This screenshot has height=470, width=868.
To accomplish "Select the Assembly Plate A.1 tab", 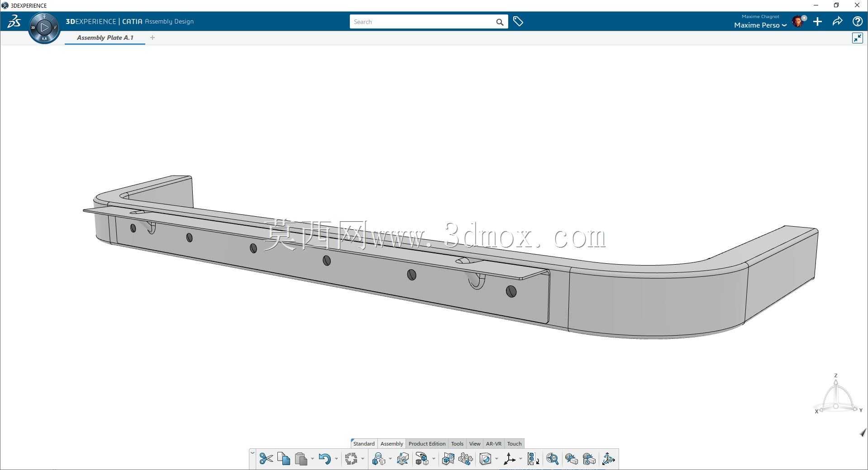I will click(x=105, y=38).
